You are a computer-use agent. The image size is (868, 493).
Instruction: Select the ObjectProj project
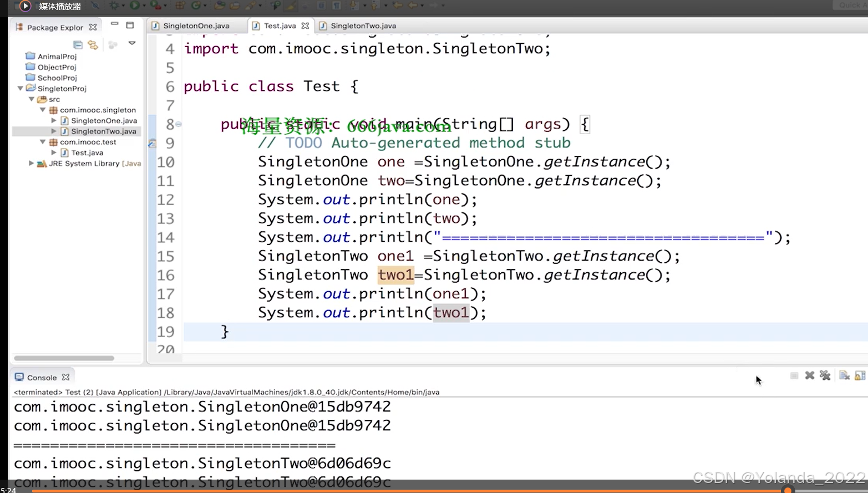57,67
